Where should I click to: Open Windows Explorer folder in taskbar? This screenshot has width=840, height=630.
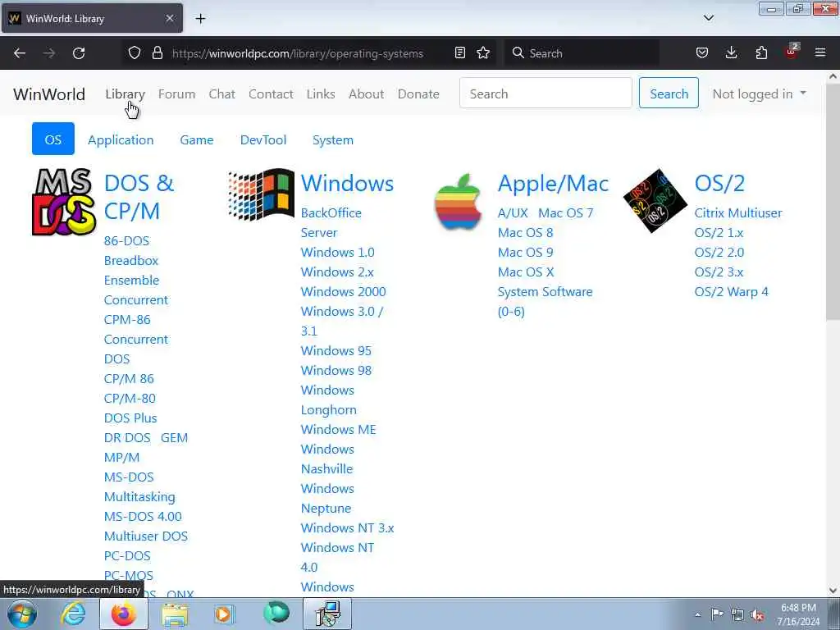(x=175, y=614)
